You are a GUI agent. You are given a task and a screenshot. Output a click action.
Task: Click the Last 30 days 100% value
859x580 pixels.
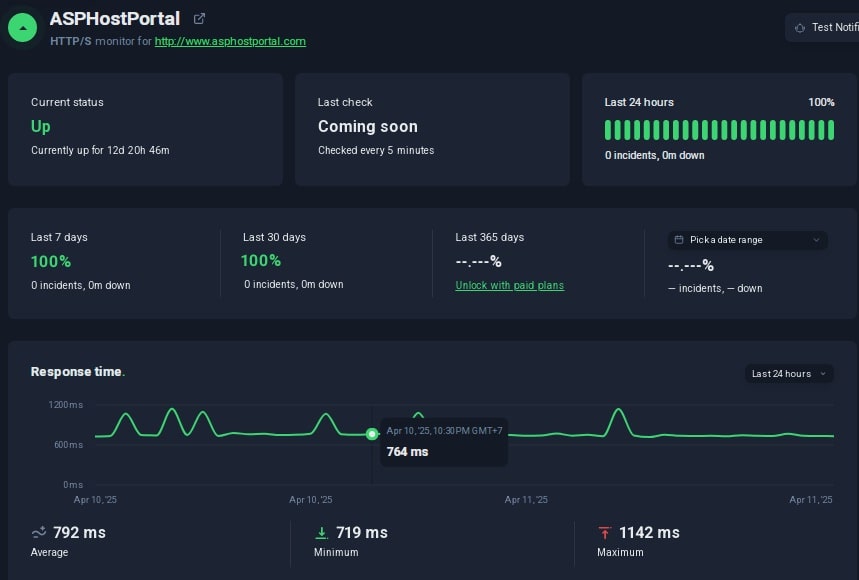pos(261,261)
